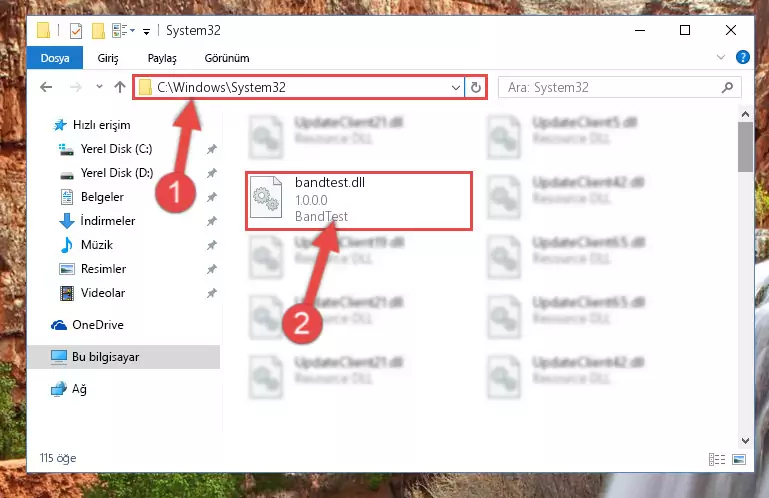The width and height of the screenshot is (769, 498).
Task: Click the bandtest.dll gear file icon
Action: pyautogui.click(x=266, y=197)
